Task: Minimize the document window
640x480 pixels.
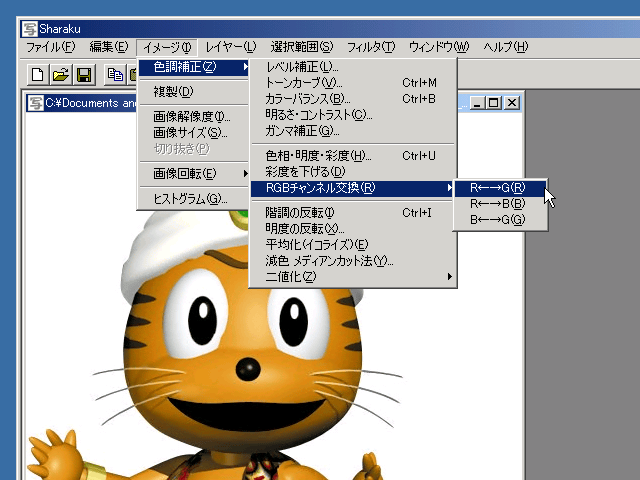Action: [x=477, y=102]
